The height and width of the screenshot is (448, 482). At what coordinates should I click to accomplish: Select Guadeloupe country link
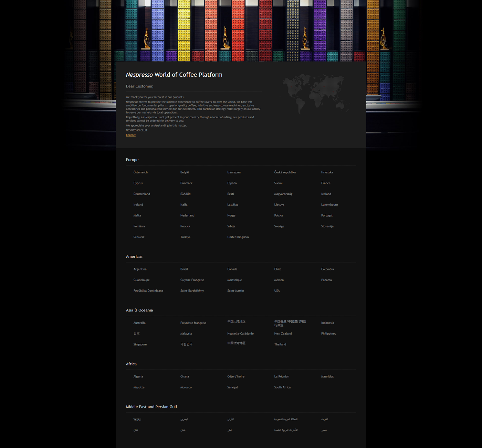(142, 280)
